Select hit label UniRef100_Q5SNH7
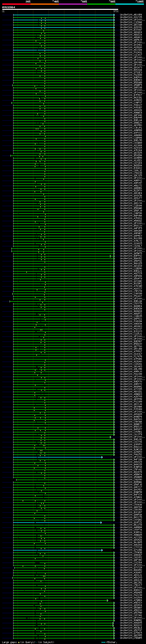 coord(131,608)
